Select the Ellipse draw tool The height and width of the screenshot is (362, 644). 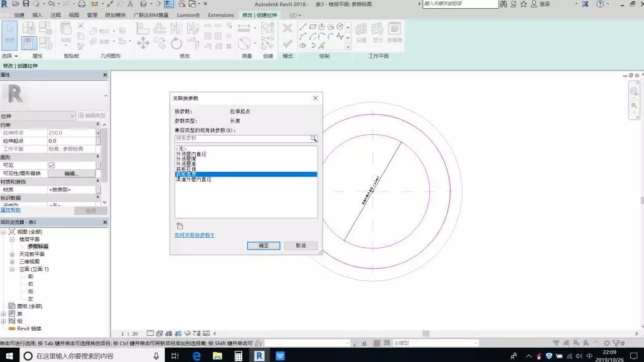(x=303, y=46)
